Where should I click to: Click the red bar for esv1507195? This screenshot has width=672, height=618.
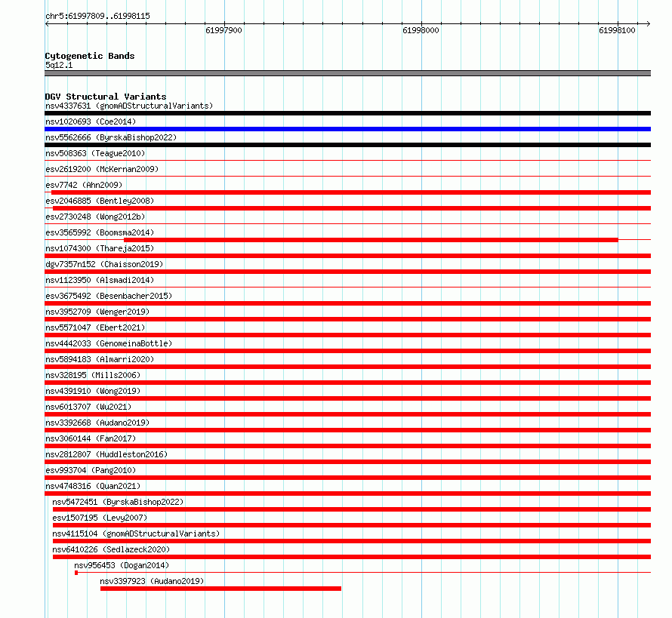352,525
